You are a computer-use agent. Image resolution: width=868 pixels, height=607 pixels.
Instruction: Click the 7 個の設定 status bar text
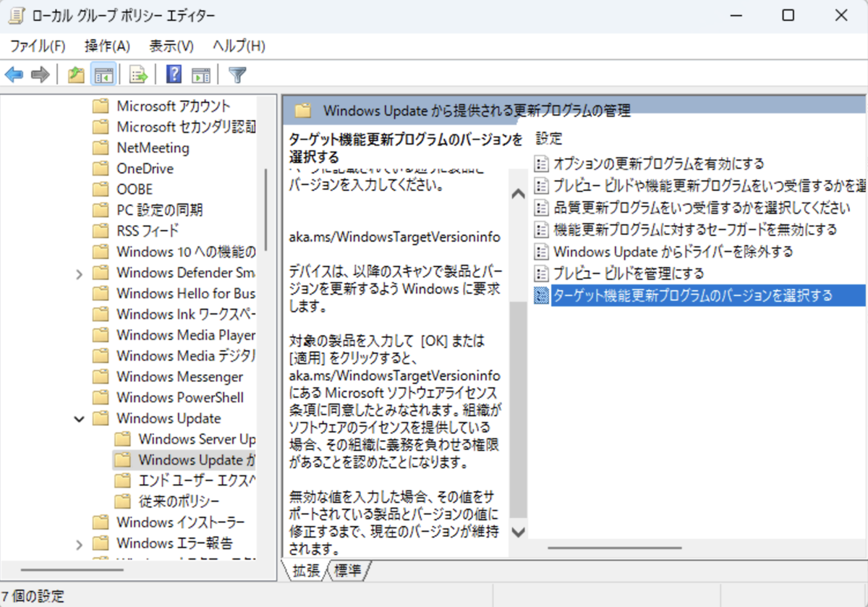[33, 596]
